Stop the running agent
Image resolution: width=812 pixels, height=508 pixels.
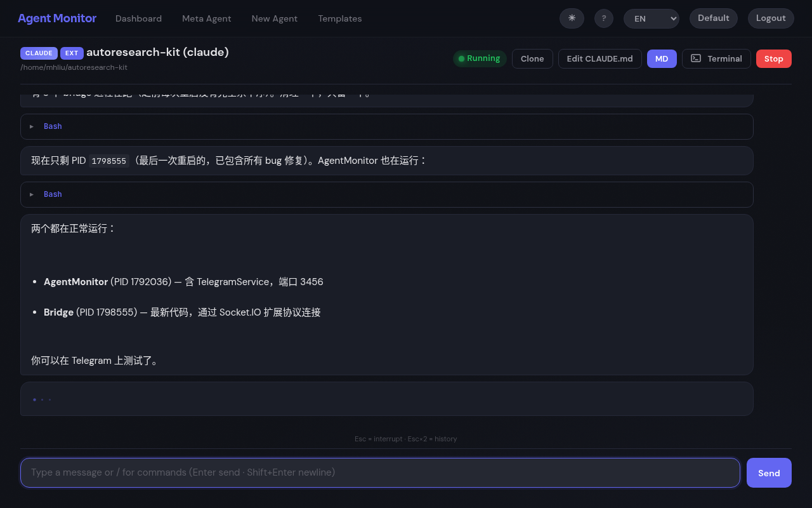click(773, 58)
